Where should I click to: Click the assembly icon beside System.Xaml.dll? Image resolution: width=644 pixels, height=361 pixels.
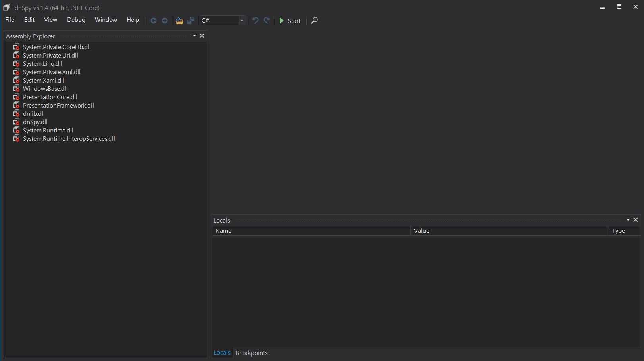point(16,80)
